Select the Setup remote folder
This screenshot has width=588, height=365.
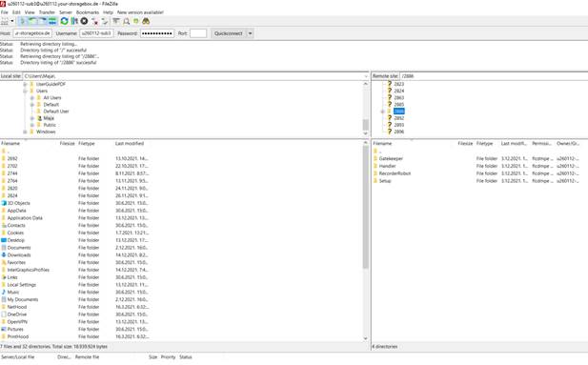click(385, 181)
